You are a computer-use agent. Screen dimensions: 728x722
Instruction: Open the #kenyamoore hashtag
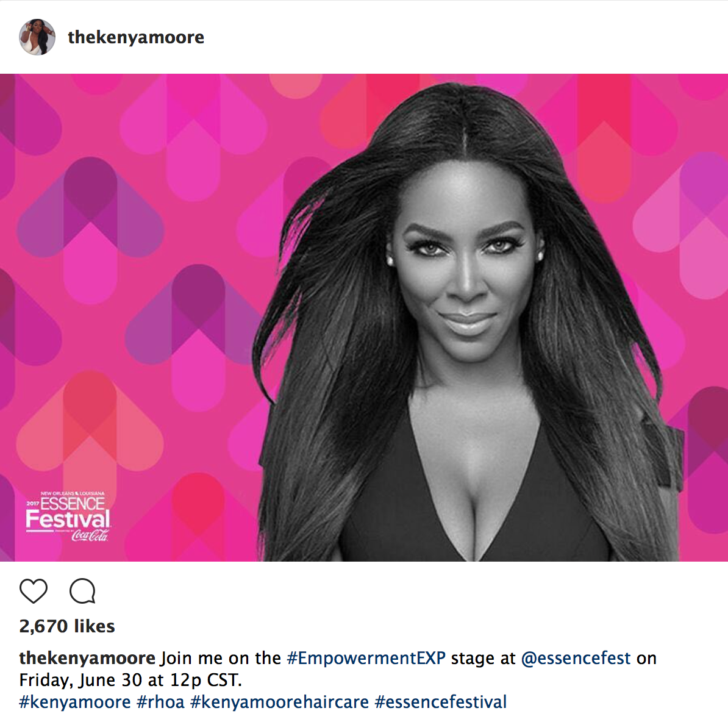tap(75, 701)
